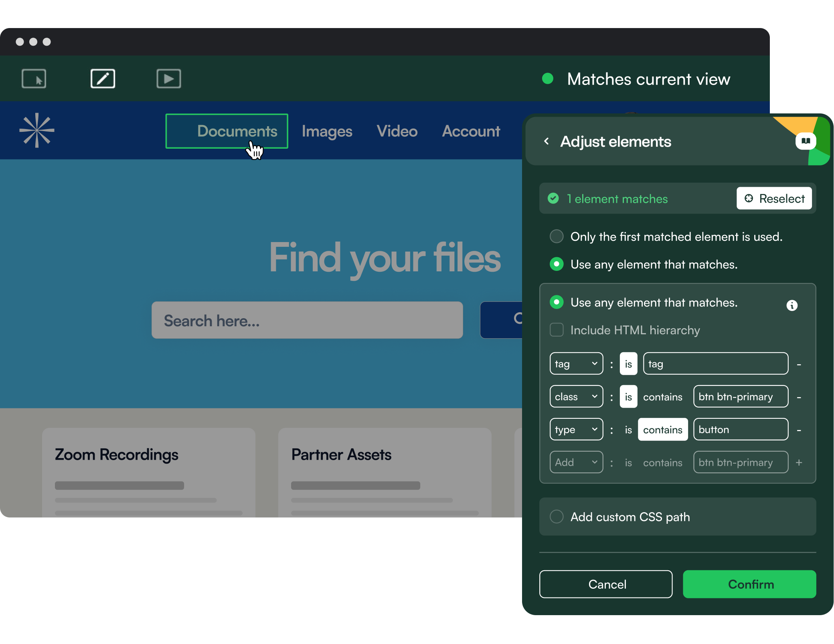Expand the tag attribute dropdown
834x644 pixels.
[x=575, y=364]
